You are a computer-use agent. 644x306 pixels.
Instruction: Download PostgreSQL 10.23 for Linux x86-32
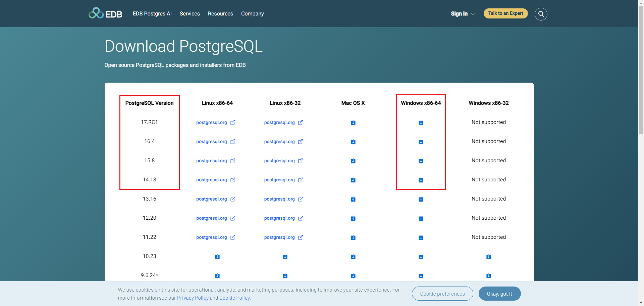(285, 257)
